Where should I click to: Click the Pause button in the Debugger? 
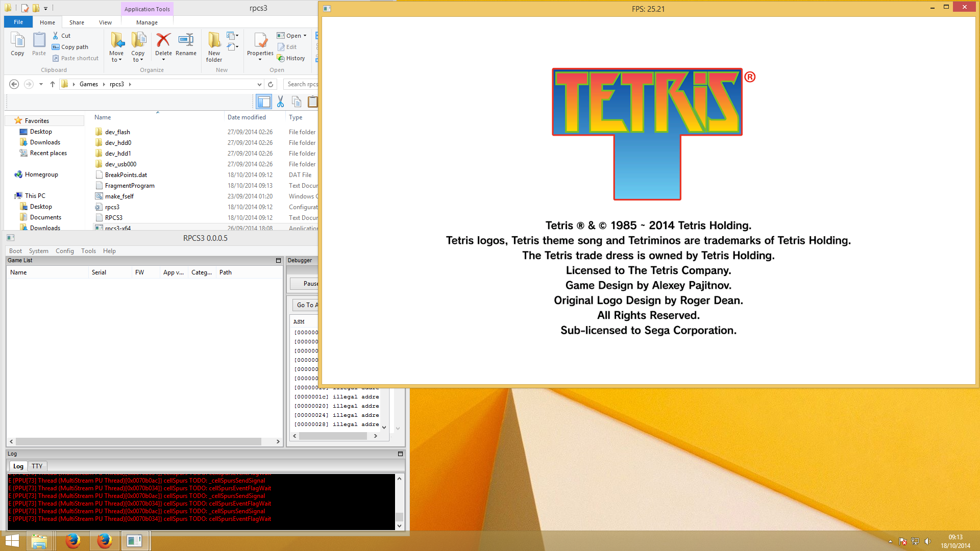point(305,284)
